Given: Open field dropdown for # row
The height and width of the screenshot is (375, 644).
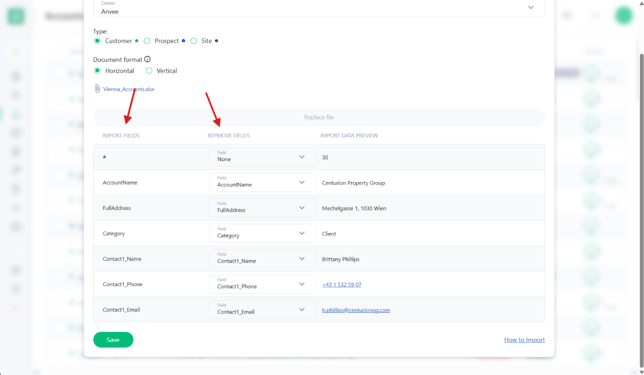Looking at the screenshot, I should click(x=262, y=157).
